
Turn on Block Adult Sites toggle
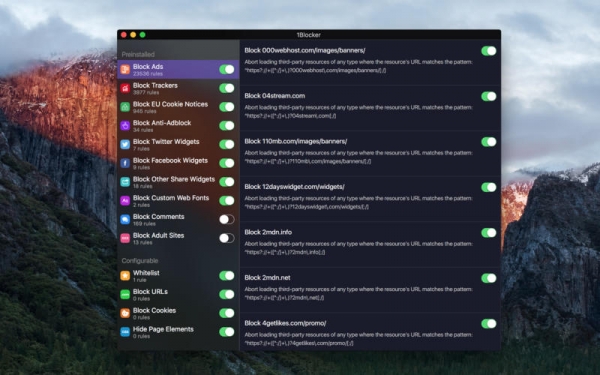click(227, 238)
